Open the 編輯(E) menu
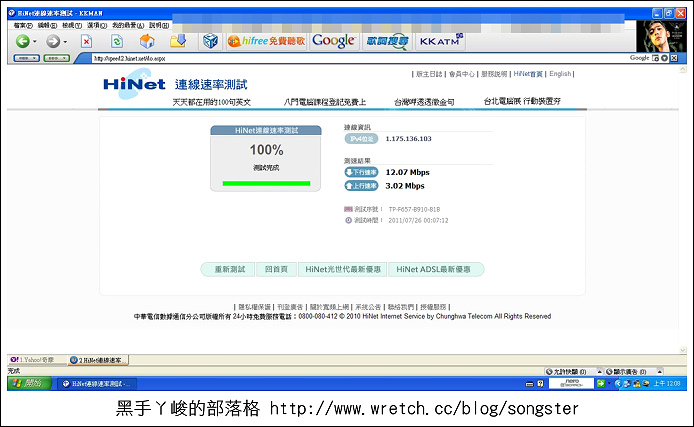This screenshot has height=427, width=694. tap(47, 26)
